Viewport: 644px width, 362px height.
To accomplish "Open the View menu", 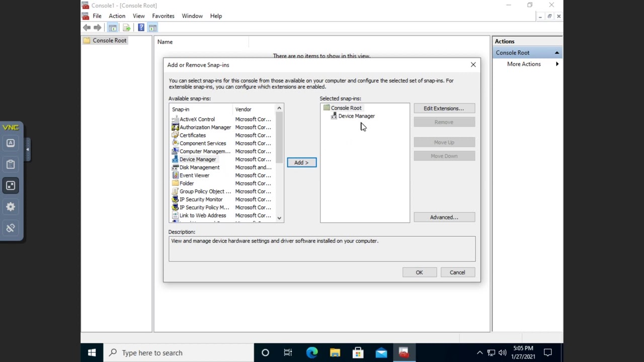I will [x=139, y=16].
